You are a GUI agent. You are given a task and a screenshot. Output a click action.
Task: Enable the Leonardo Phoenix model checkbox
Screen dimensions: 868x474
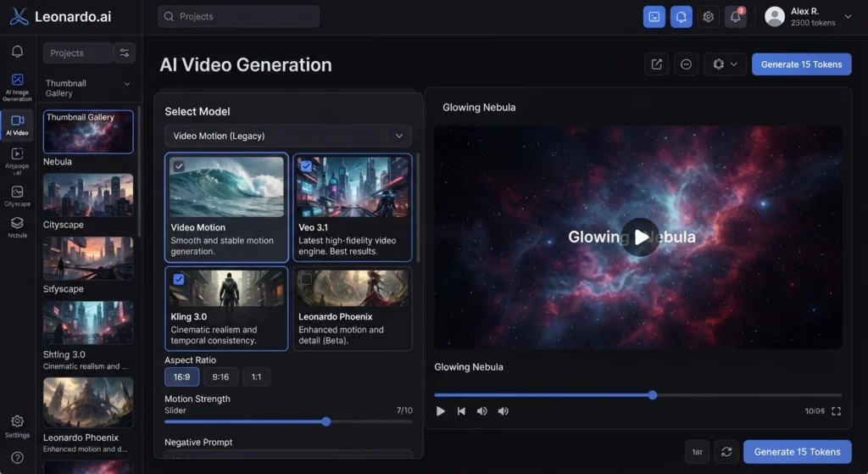(306, 280)
